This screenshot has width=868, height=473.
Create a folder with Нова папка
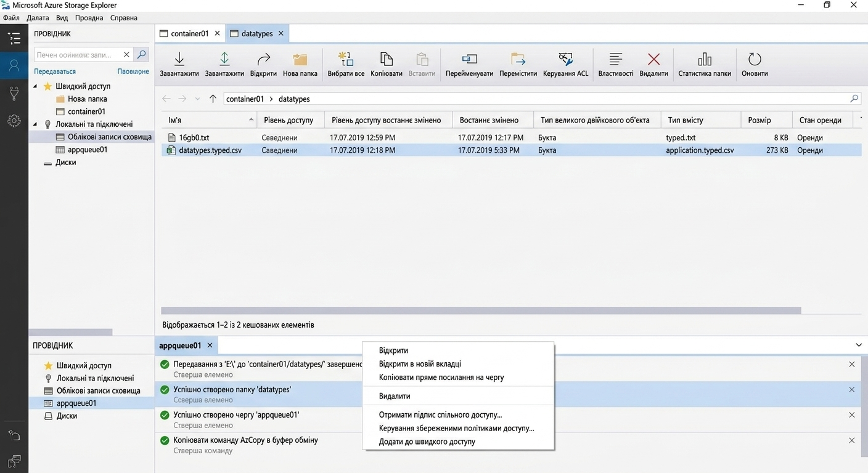coord(300,64)
